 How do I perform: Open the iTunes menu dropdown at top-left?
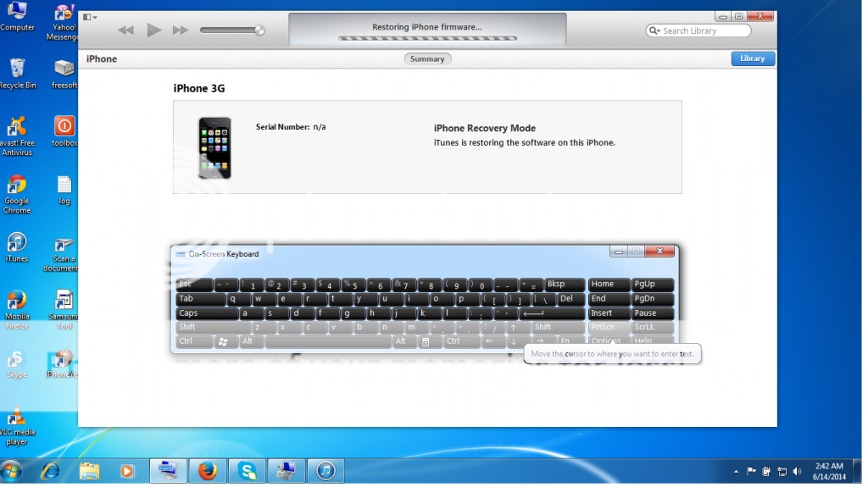tap(90, 17)
